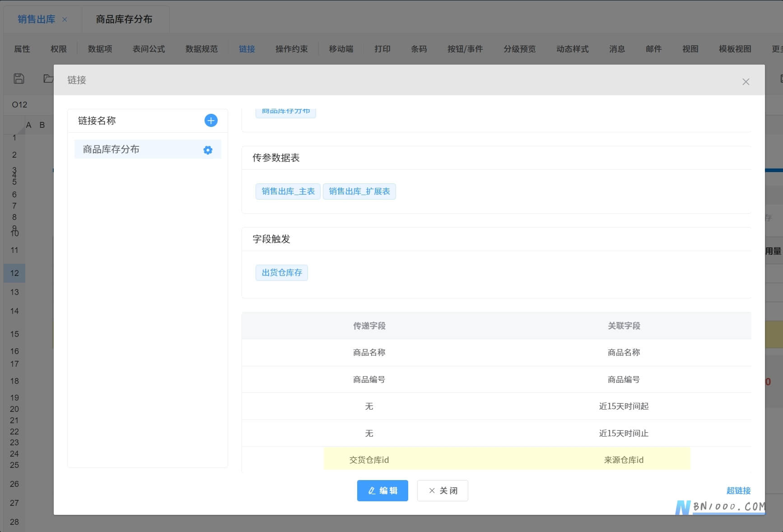Viewport: 783px width, 532px height.
Task: Click the 关闭 button
Action: pyautogui.click(x=443, y=490)
